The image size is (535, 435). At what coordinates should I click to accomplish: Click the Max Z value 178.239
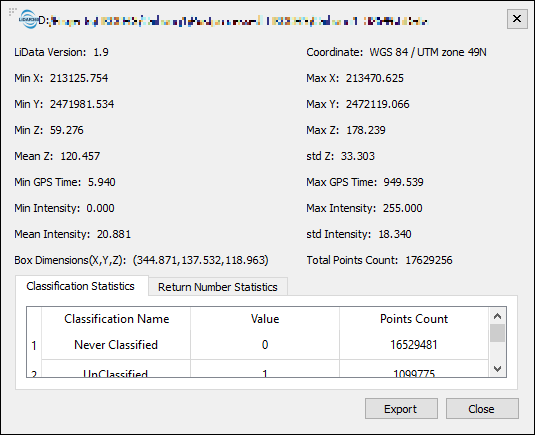(x=366, y=130)
